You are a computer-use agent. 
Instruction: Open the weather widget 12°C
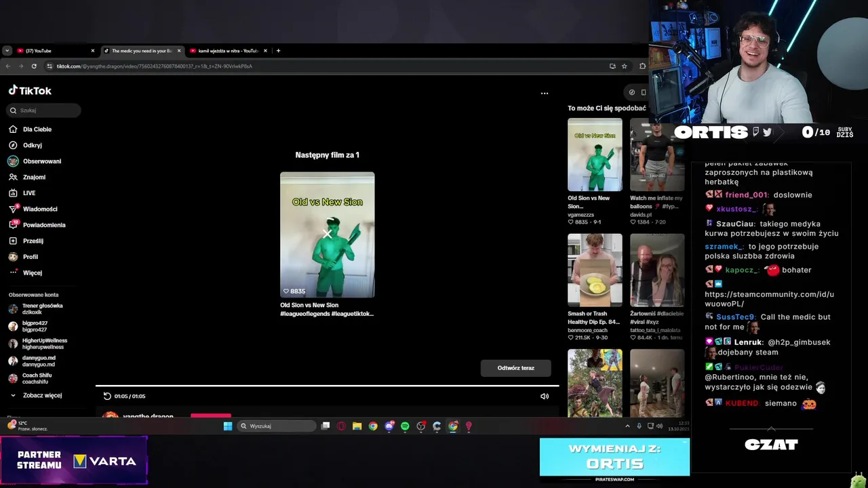[x=28, y=426]
